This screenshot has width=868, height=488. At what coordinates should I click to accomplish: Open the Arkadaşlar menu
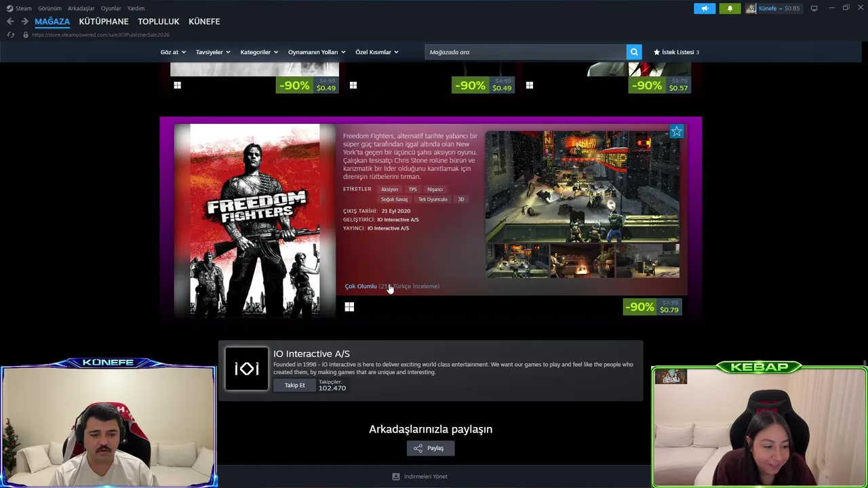(81, 8)
